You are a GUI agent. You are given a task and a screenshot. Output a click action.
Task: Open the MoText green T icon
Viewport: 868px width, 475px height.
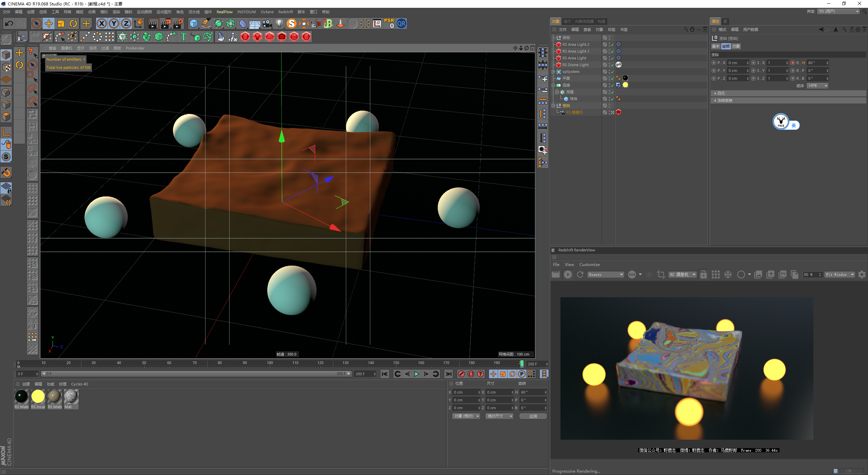click(183, 37)
